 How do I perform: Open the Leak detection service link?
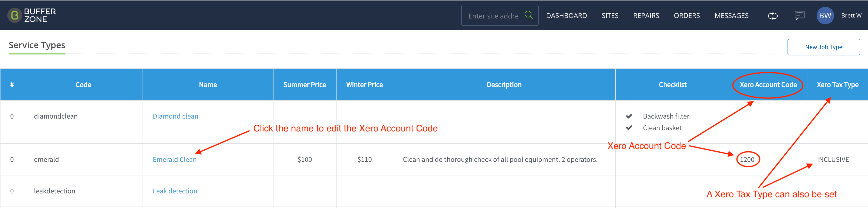(175, 191)
